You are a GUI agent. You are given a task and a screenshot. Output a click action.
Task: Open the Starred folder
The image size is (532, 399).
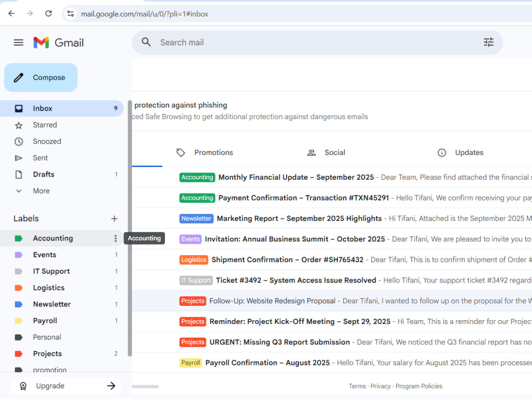pyautogui.click(x=62, y=125)
